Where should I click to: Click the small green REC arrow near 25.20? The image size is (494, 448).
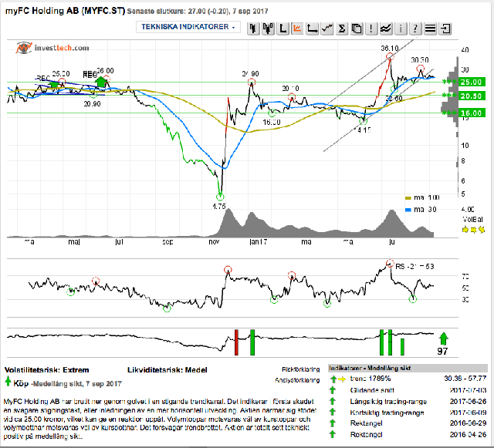click(x=54, y=84)
